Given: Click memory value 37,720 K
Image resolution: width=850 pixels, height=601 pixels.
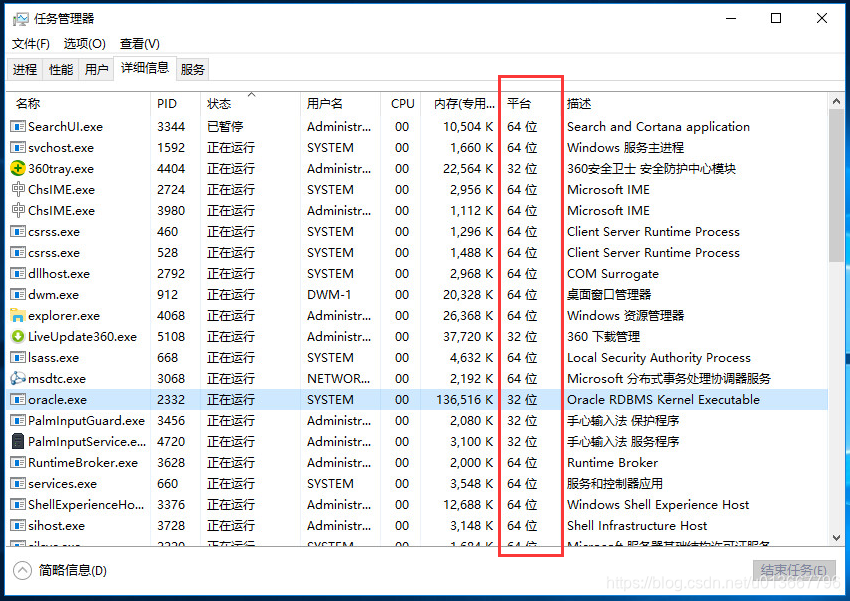Looking at the screenshot, I should (x=468, y=337).
